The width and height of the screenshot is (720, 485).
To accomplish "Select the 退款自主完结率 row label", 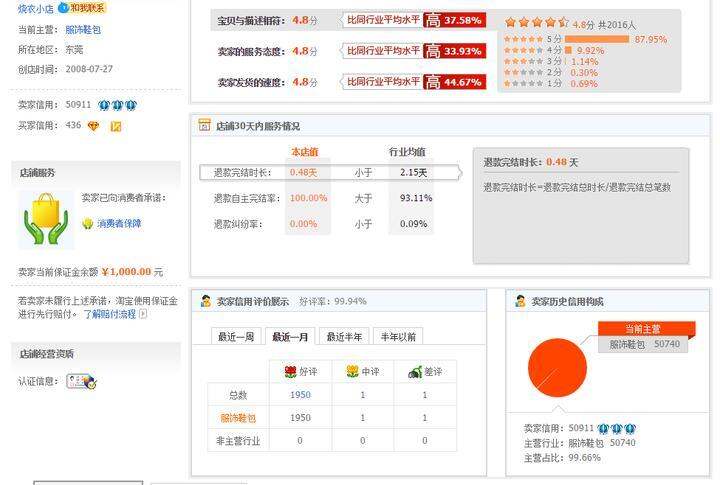I will pos(247,198).
